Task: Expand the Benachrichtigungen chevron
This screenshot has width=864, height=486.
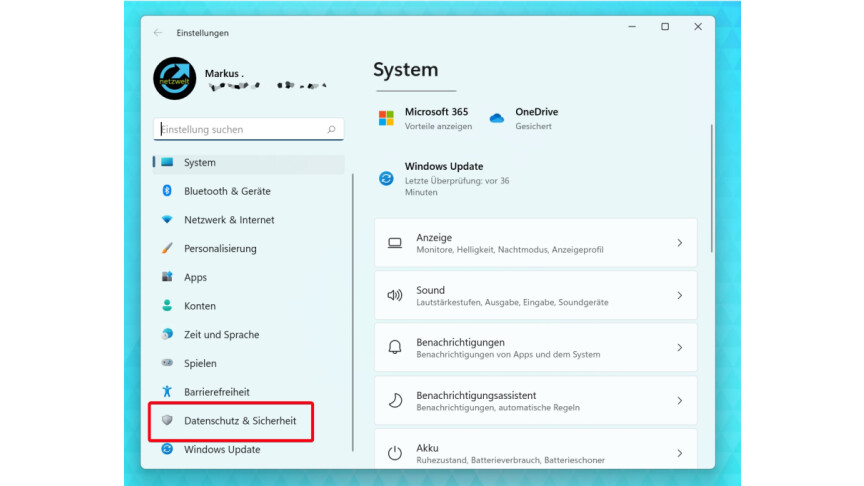Action: (679, 348)
